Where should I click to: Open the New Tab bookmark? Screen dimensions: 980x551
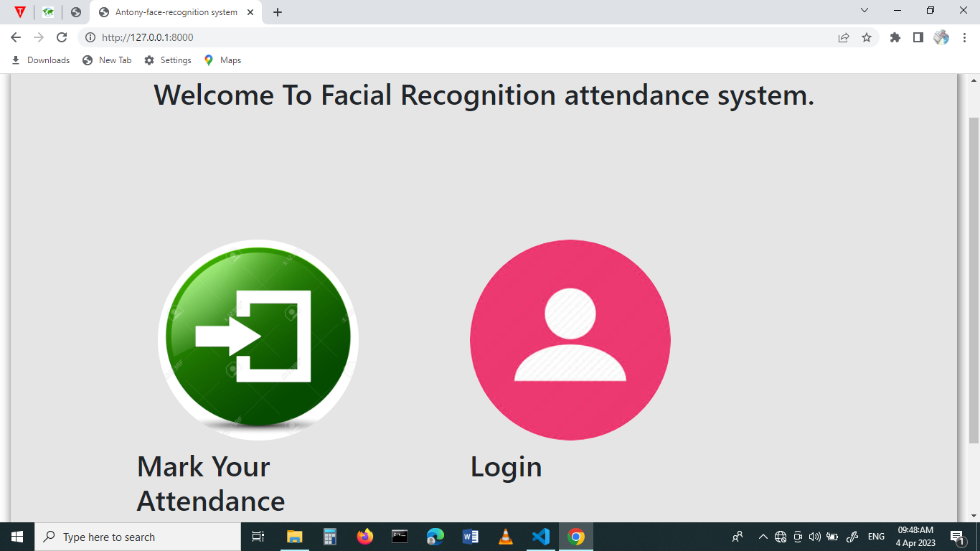coord(107,60)
